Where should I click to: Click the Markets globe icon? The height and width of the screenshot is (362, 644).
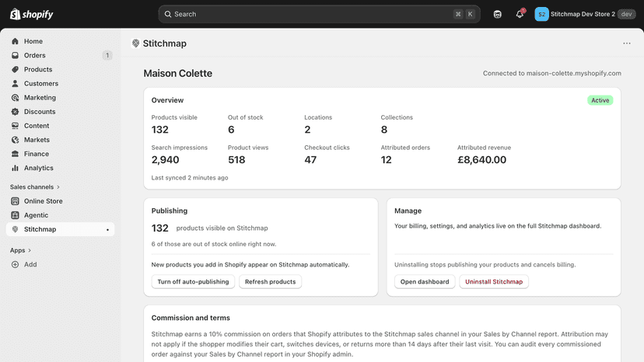coord(16,140)
